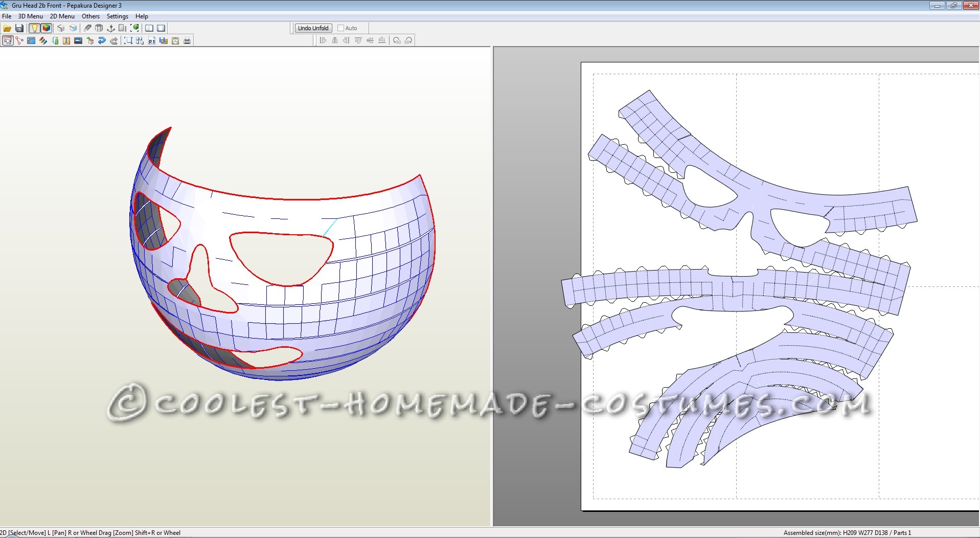
Task: Toggle the colored cube material display icon
Action: (x=46, y=28)
